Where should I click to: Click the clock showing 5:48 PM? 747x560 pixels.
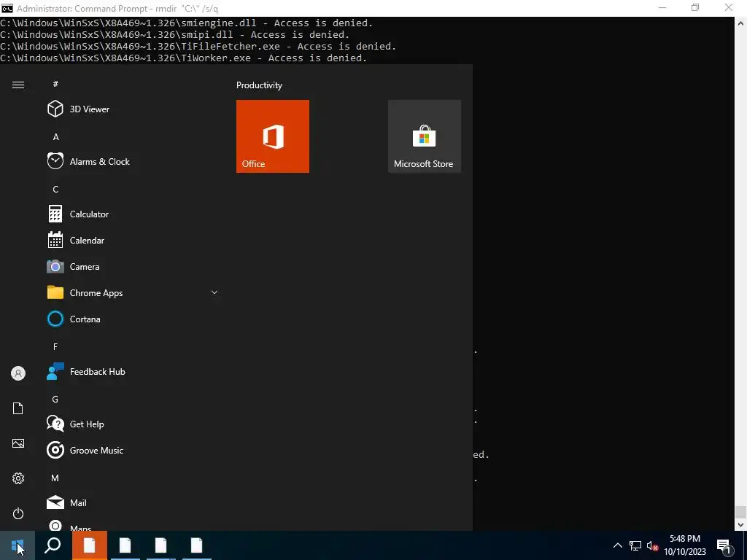pyautogui.click(x=684, y=545)
